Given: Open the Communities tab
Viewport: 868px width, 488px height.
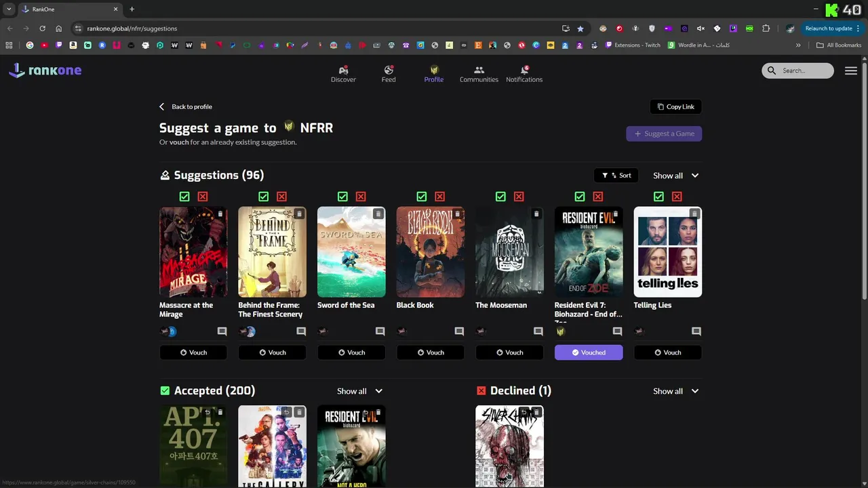Looking at the screenshot, I should [479, 75].
